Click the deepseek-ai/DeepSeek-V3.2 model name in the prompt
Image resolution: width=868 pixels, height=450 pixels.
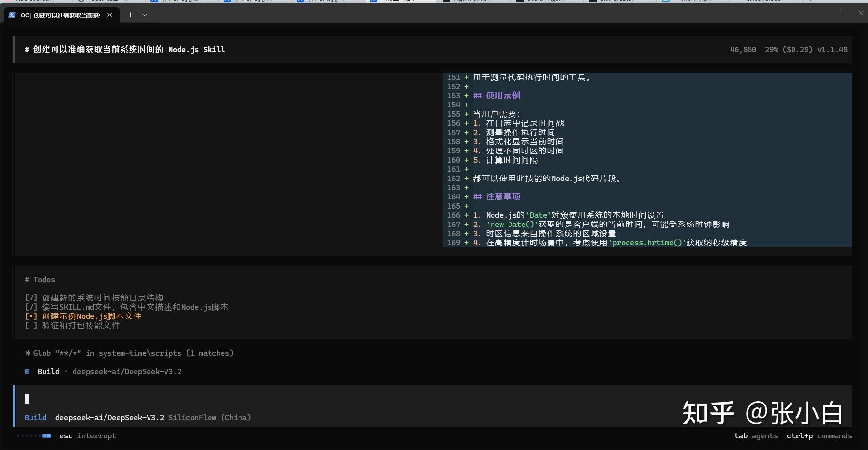tap(109, 418)
